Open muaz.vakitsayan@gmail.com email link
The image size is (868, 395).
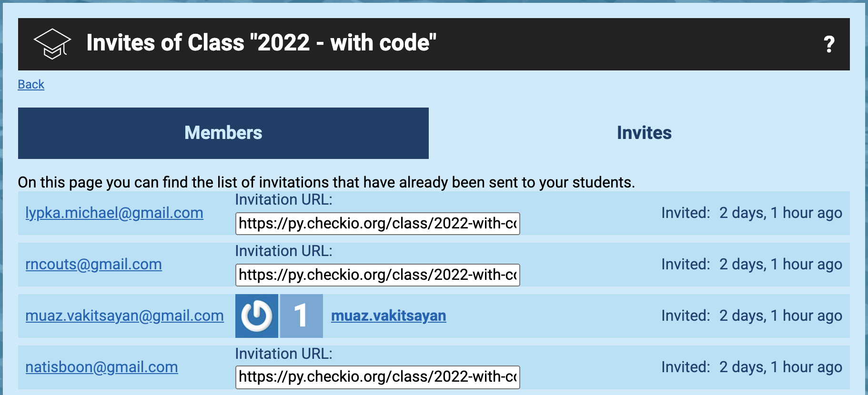124,316
